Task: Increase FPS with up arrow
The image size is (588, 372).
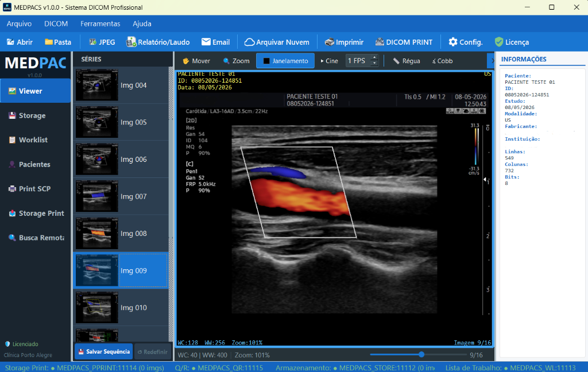Action: (374, 57)
